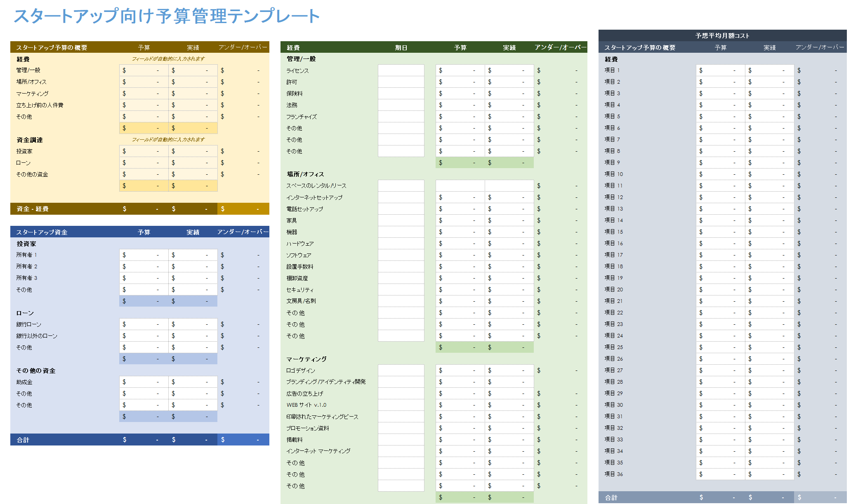Viewport: 858px width, 504px height.
Task: Click the 項目 18 row label
Action: point(614,267)
